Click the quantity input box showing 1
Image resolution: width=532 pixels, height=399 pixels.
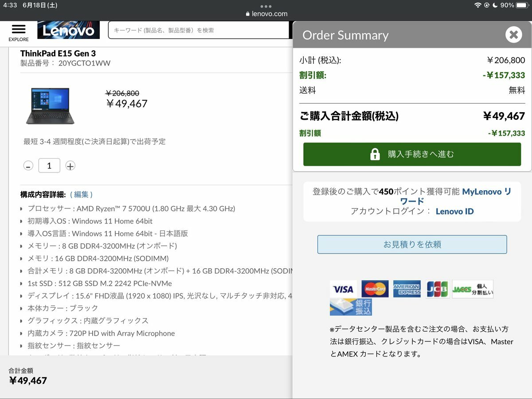pos(49,166)
